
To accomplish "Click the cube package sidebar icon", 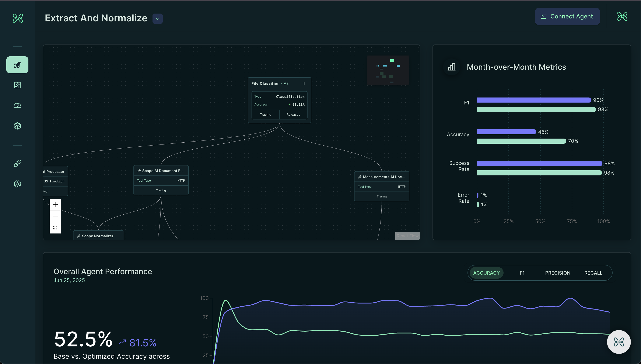I will click(17, 126).
